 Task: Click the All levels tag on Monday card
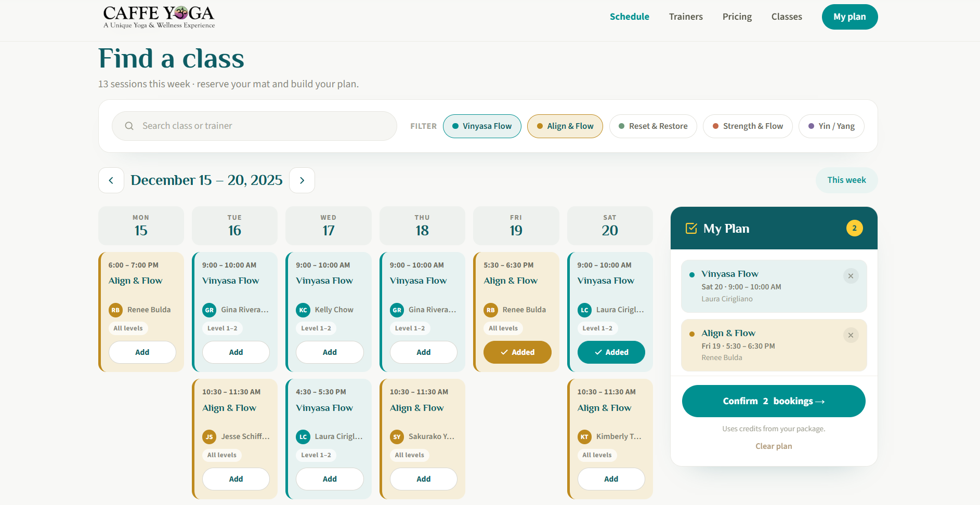pyautogui.click(x=128, y=328)
